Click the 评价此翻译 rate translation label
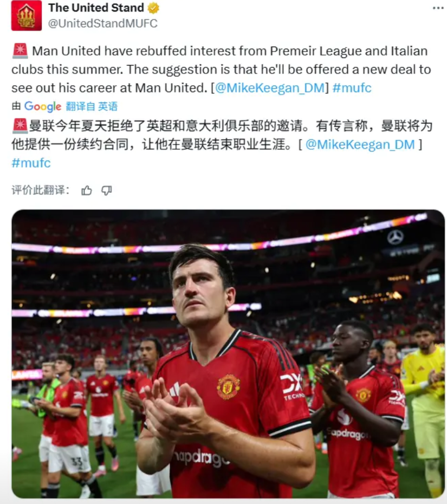The image size is (447, 504). 41,190
